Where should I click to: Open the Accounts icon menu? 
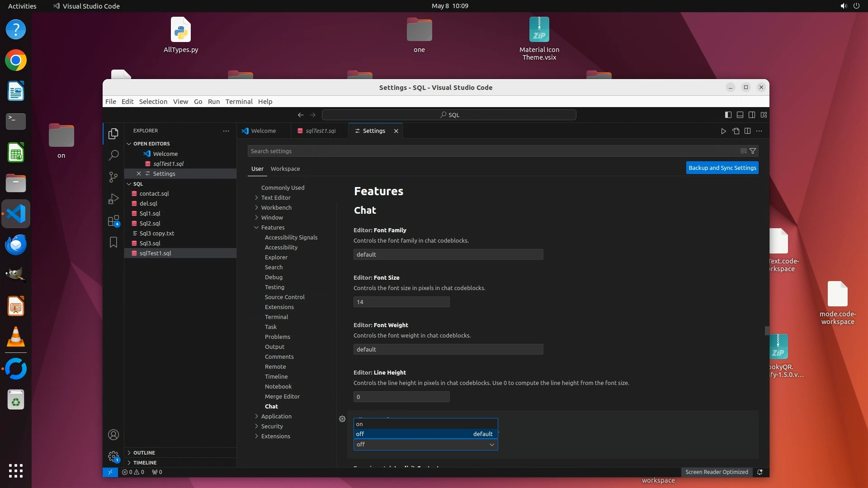(113, 435)
